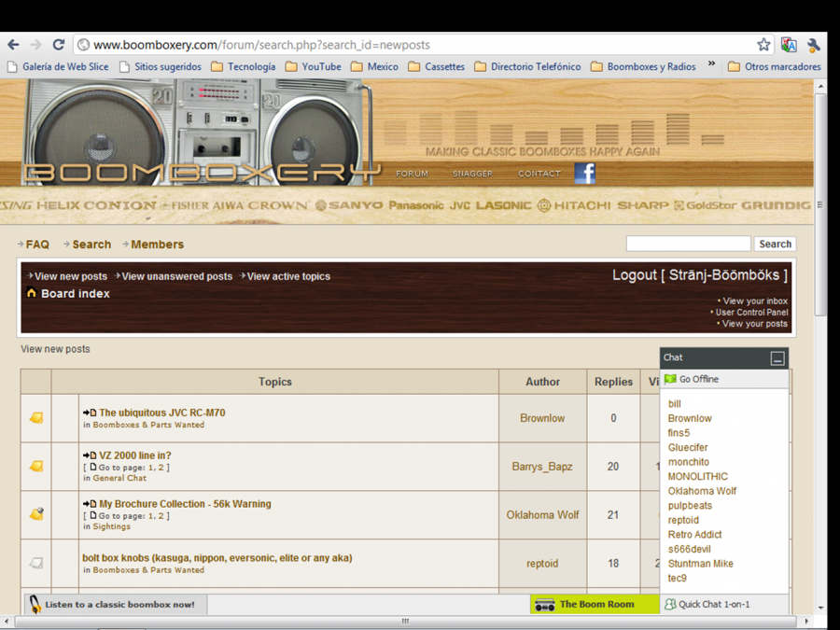This screenshot has height=630, width=840.
Task: Click the grey topic icon for bolt box knobs
Action: click(x=35, y=563)
